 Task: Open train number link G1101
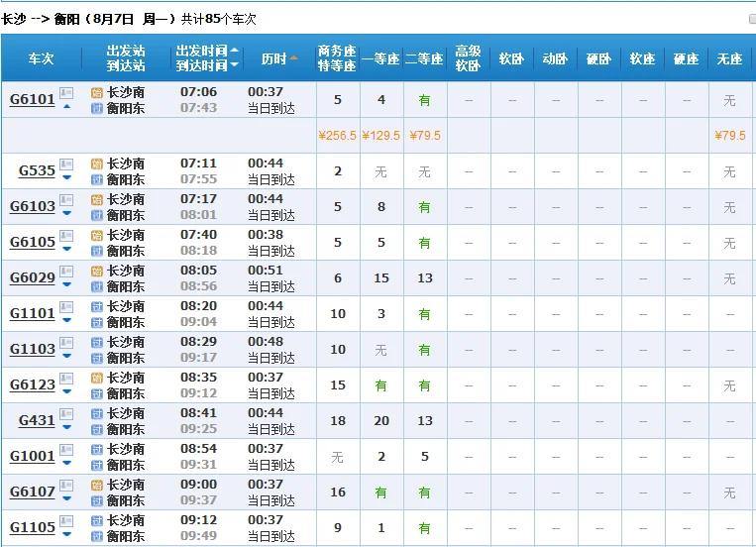point(33,313)
